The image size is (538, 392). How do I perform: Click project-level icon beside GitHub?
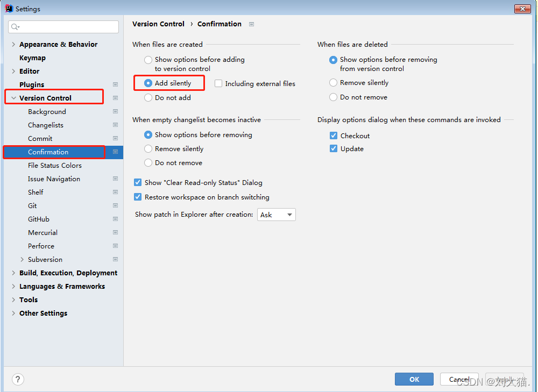coord(115,219)
